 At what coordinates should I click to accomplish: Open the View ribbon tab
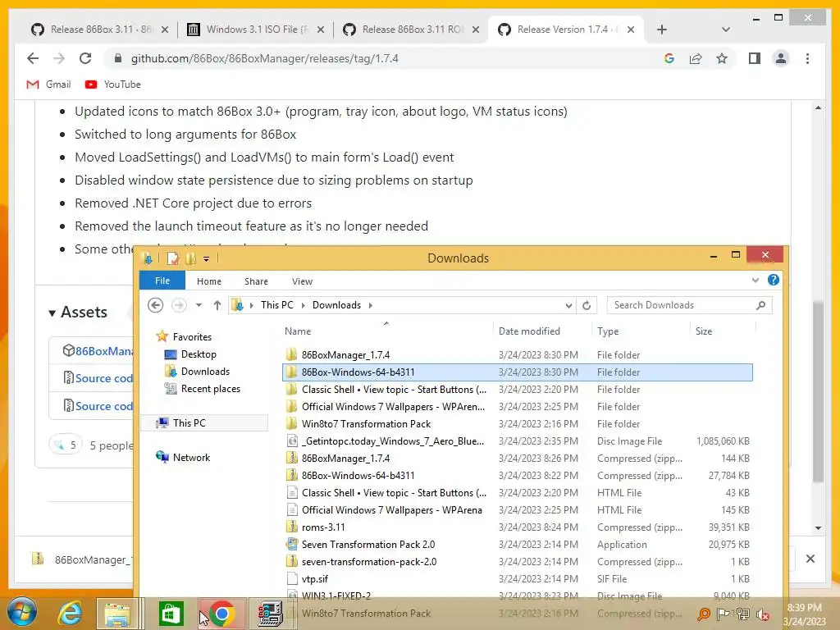pos(302,281)
